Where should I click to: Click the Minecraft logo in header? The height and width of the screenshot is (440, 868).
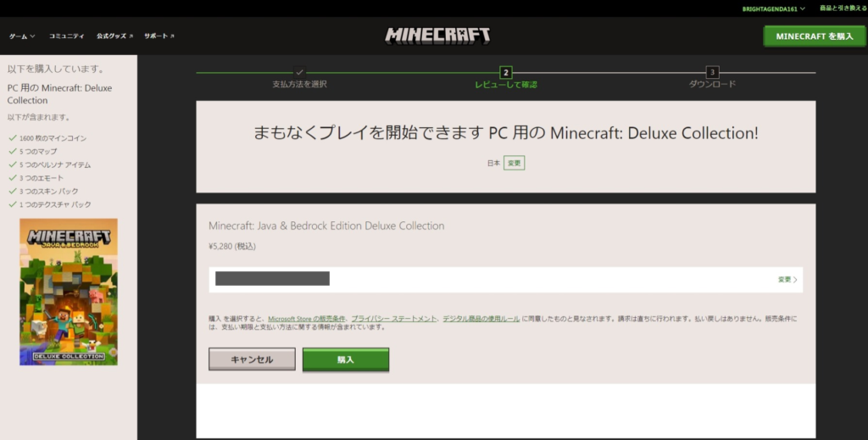pos(437,36)
